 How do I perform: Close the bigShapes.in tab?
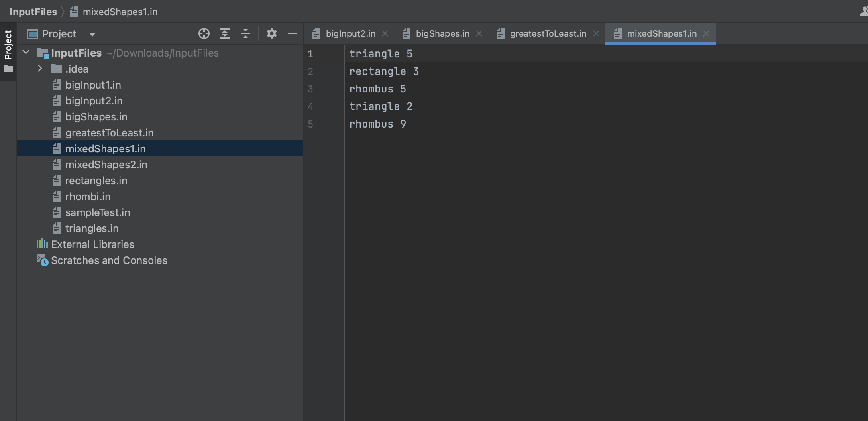[x=479, y=33]
